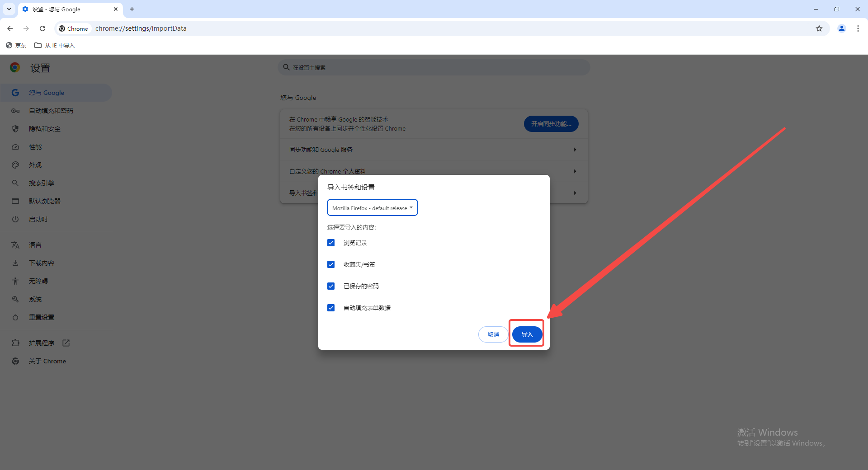This screenshot has height=470, width=868.
Task: Click the shield icon beside 隐私和安全
Action: click(x=15, y=129)
